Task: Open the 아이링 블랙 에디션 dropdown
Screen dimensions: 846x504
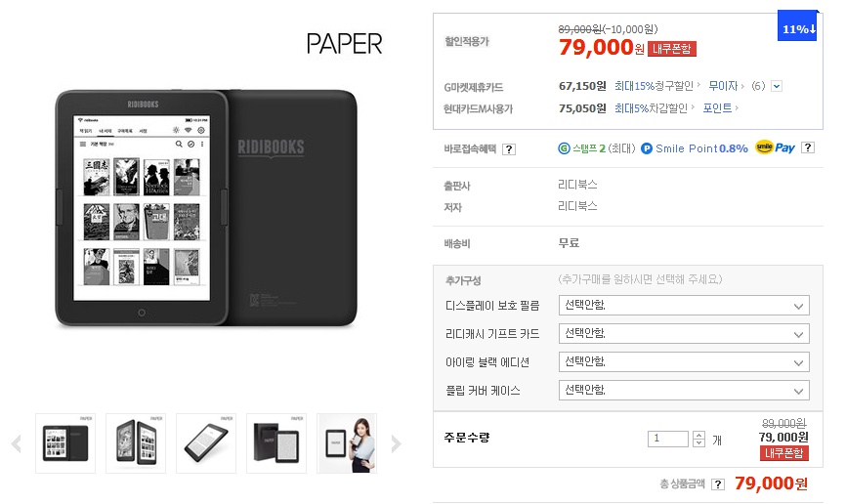Action: pyautogui.click(x=684, y=362)
